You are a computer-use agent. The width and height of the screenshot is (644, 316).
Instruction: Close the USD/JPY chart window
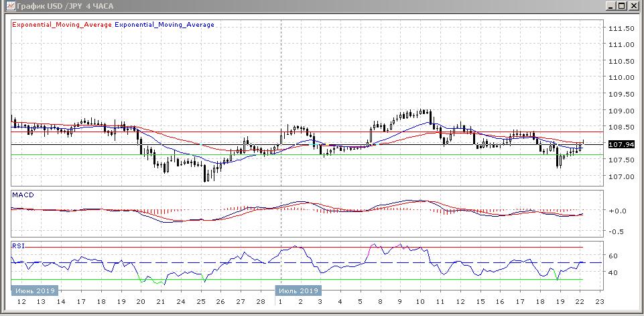(x=633, y=6)
